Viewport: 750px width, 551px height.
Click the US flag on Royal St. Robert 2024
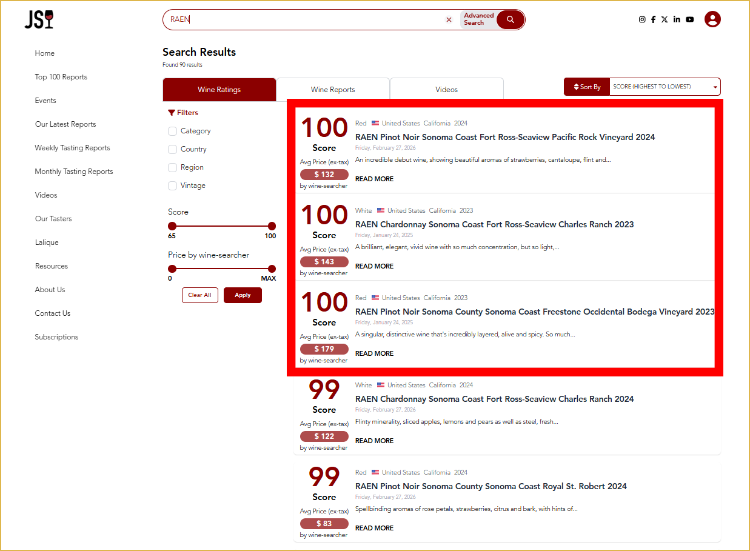375,473
